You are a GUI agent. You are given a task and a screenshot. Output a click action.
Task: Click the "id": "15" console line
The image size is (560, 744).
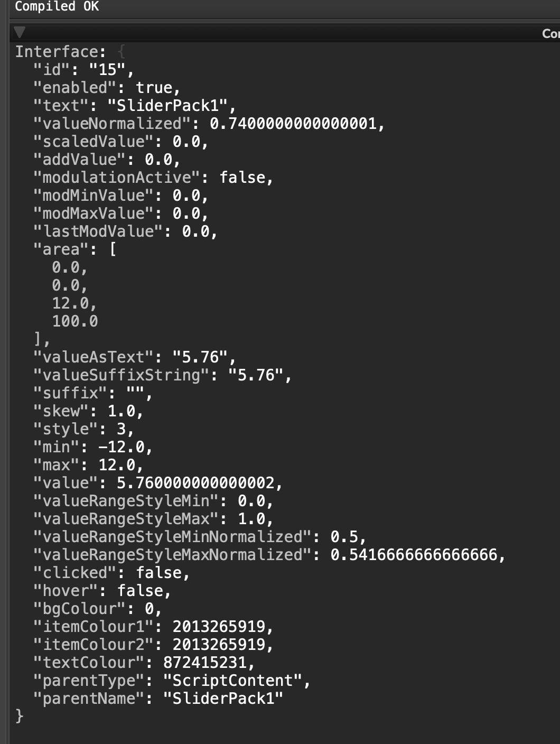[83, 70]
